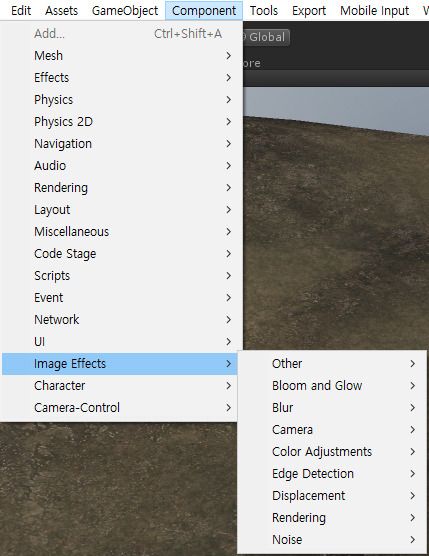The height and width of the screenshot is (556, 429).
Task: Open the Scripts submenu
Action: [x=119, y=276]
